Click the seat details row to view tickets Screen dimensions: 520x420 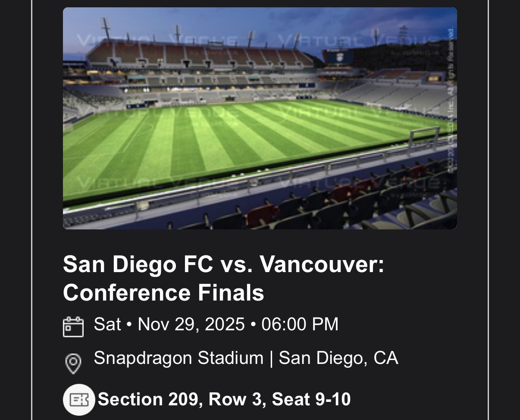[x=224, y=399]
